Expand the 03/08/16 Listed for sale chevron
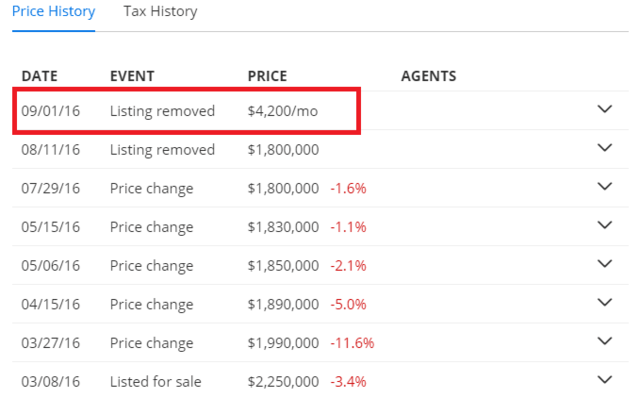The height and width of the screenshot is (398, 640). point(604,380)
